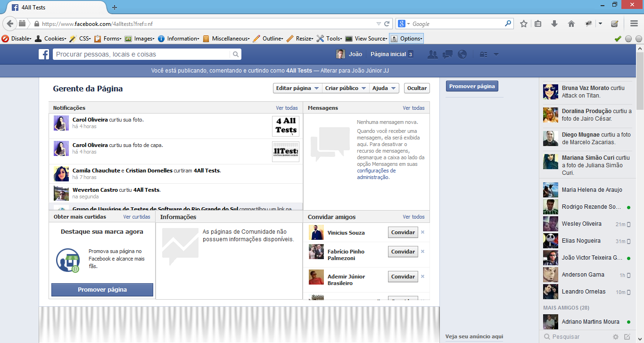This screenshot has width=644, height=343.
Task: Go to browser home icon
Action: click(571, 24)
